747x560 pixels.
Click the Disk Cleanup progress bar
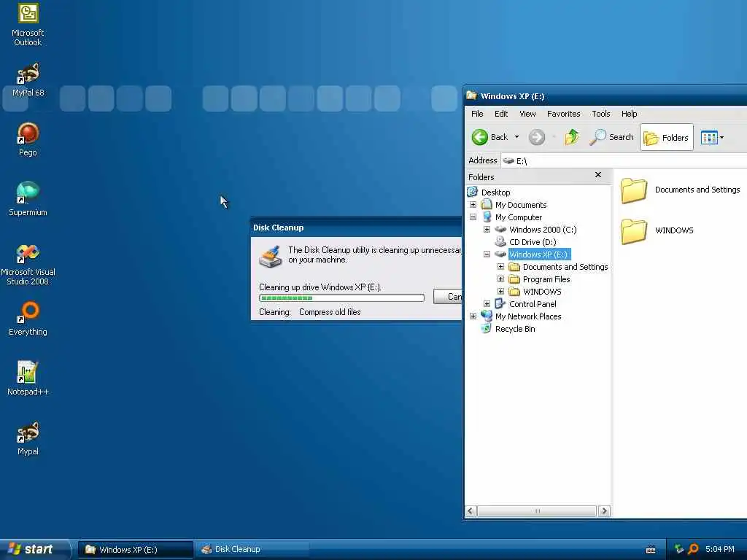[x=341, y=298]
